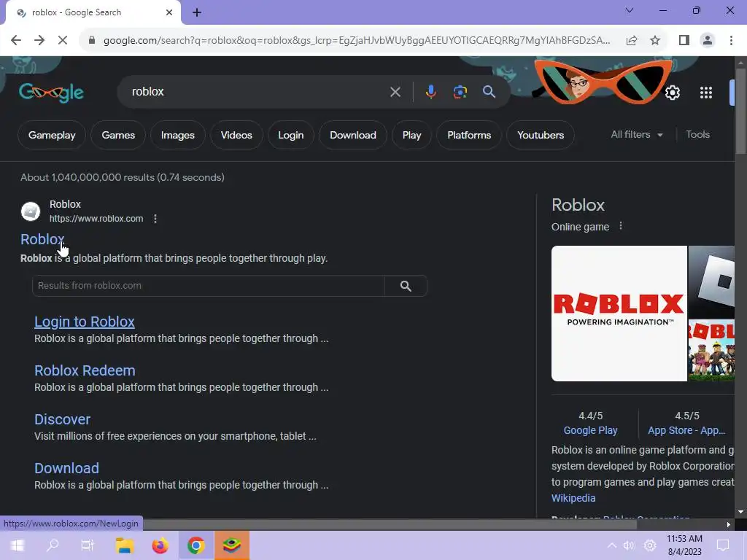Focus the Results from roblox.com field

[x=208, y=286]
